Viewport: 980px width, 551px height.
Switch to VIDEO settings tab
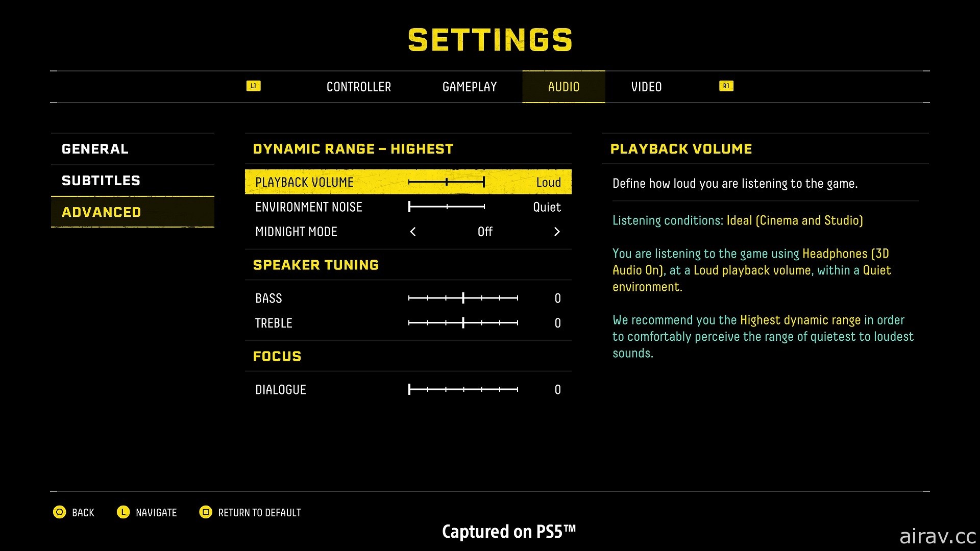pos(646,86)
